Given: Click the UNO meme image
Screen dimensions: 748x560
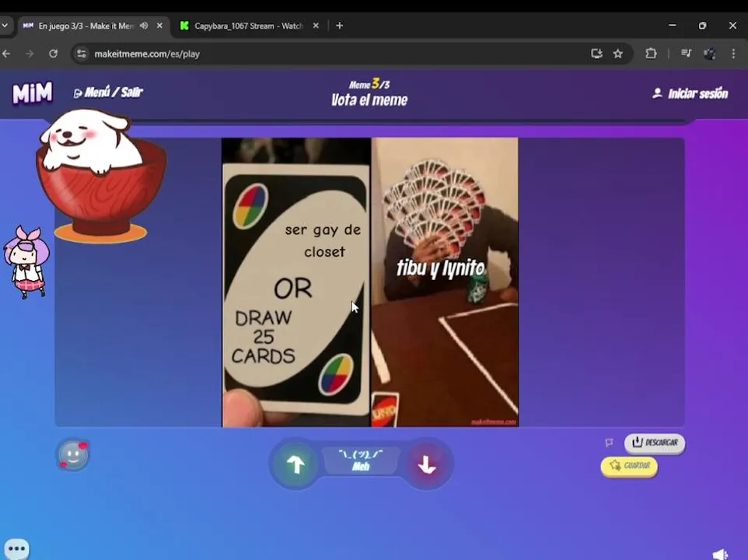Looking at the screenshot, I should pyautogui.click(x=369, y=282).
